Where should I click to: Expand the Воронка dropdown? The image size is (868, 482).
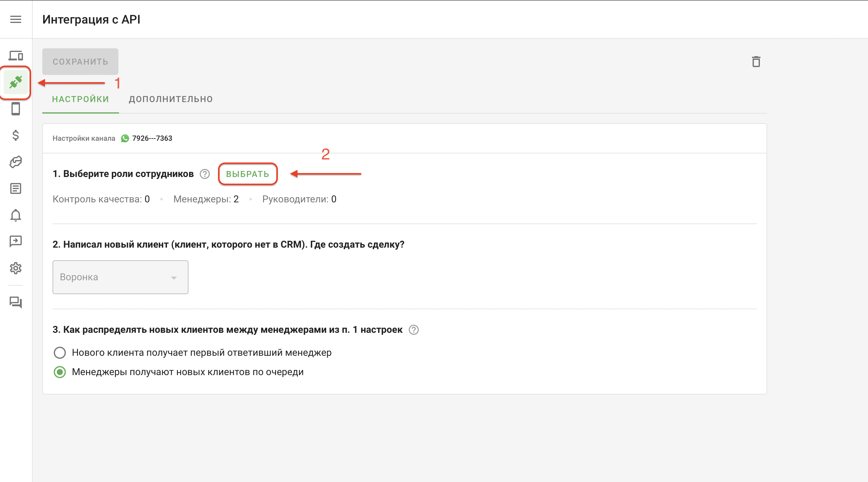point(120,277)
